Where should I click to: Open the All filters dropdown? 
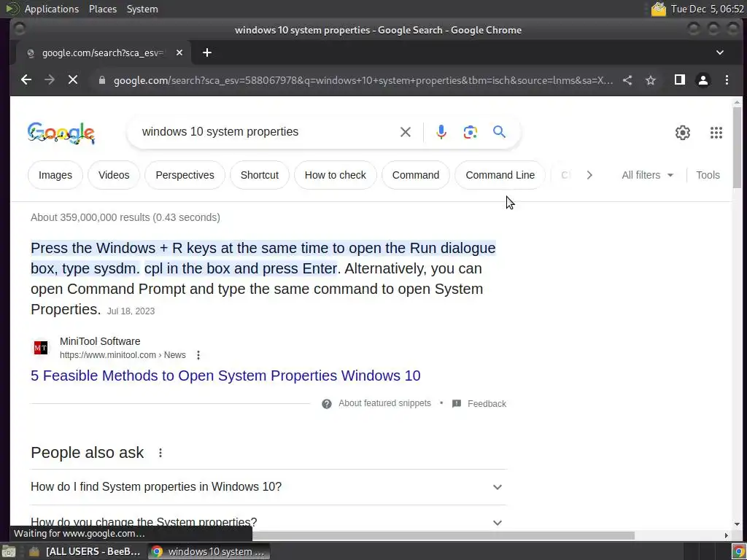648,175
